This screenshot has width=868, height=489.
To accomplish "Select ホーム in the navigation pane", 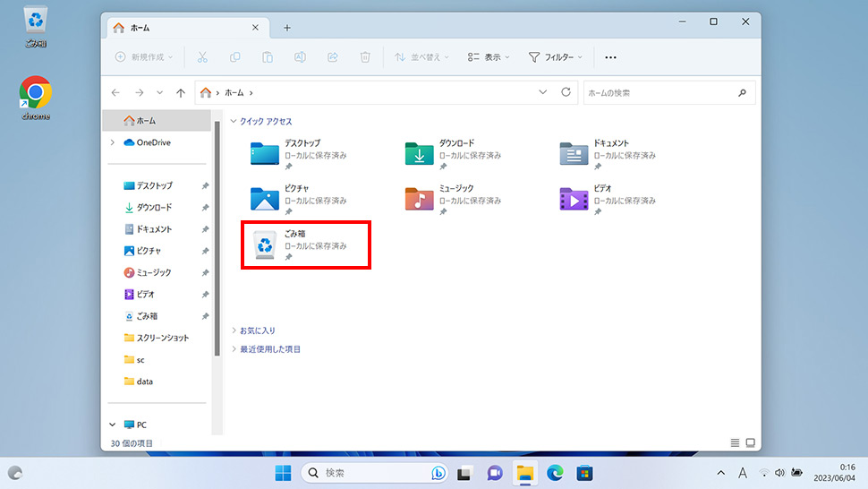I will (x=157, y=120).
